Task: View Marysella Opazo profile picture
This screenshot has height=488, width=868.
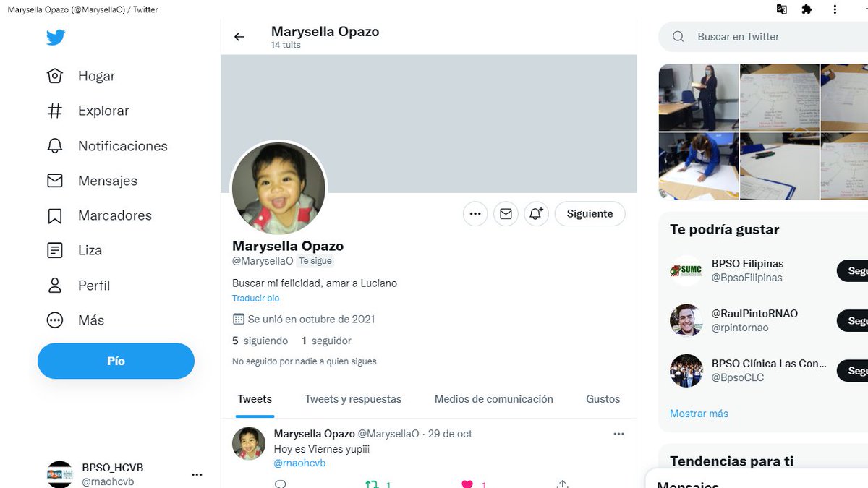Action: point(278,187)
